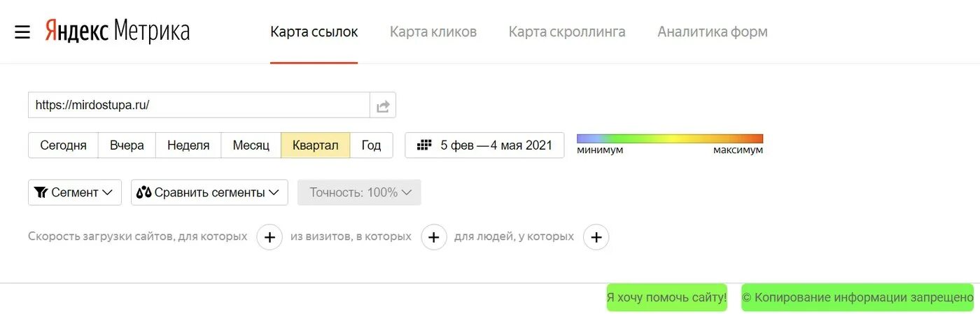Select the Вчера period

point(127,145)
